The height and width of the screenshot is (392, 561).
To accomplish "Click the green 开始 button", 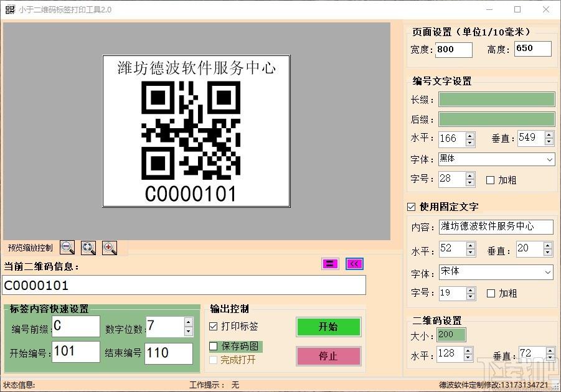I will coord(328,327).
